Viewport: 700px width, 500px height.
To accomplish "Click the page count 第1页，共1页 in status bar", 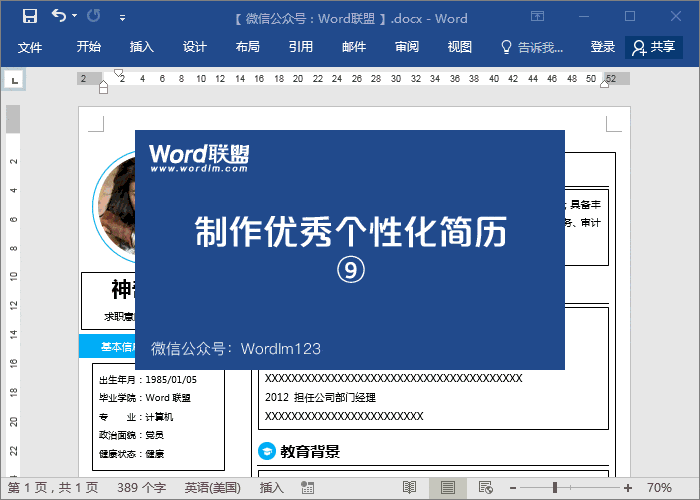I will point(53,488).
